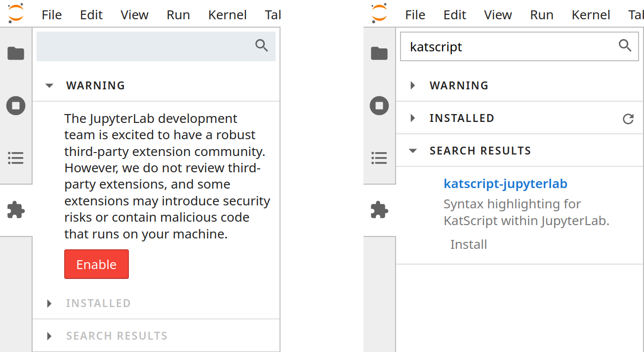Viewport: 644px width, 352px height.
Task: Open the katscript-jupyterlab extension link
Action: [x=505, y=184]
